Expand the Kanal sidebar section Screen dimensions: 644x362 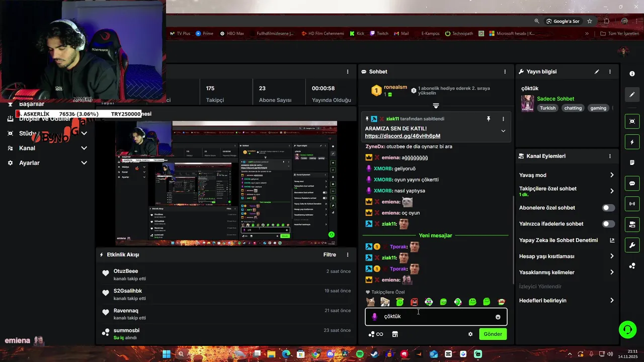point(84,148)
